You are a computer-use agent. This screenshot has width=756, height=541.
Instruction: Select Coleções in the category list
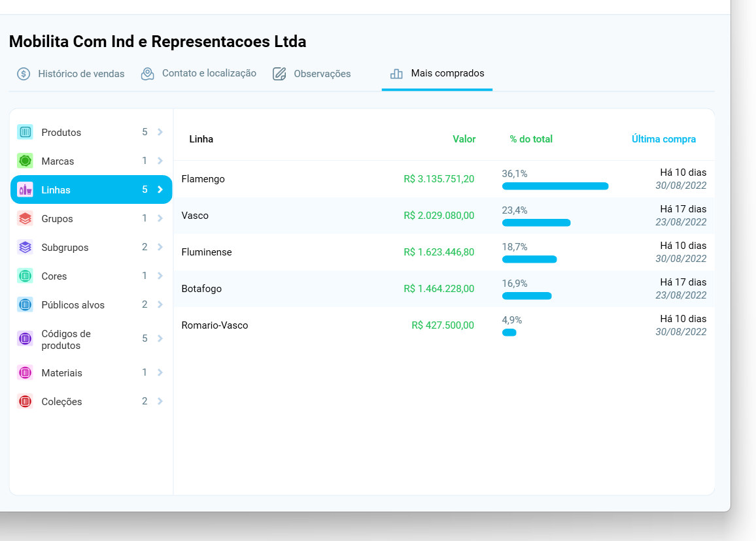(x=91, y=401)
